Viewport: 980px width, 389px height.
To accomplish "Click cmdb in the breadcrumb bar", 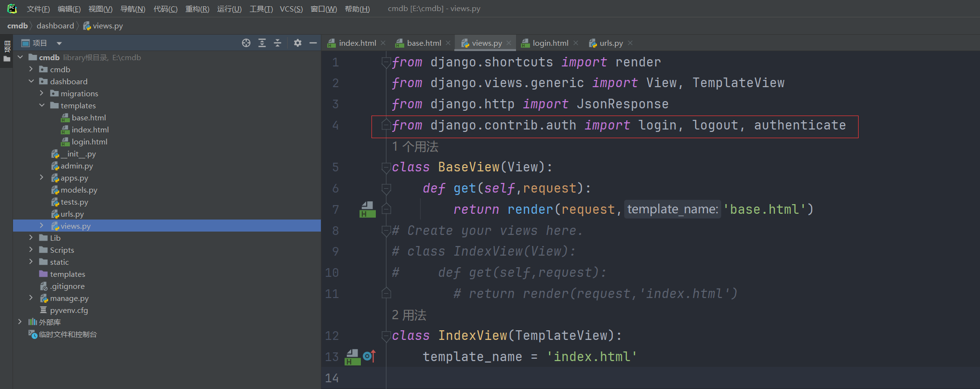I will [17, 26].
